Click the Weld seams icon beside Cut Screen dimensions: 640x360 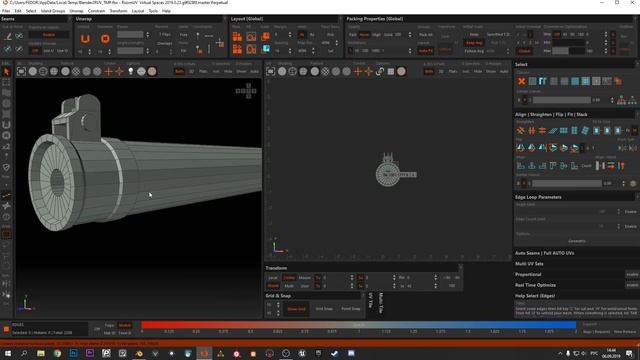tap(19, 36)
